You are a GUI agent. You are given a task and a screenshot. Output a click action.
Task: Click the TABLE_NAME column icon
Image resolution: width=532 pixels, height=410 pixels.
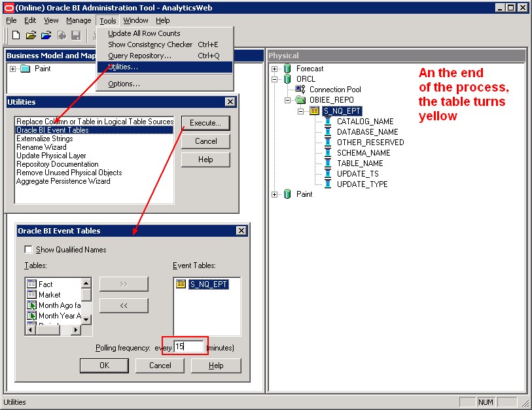(x=328, y=163)
